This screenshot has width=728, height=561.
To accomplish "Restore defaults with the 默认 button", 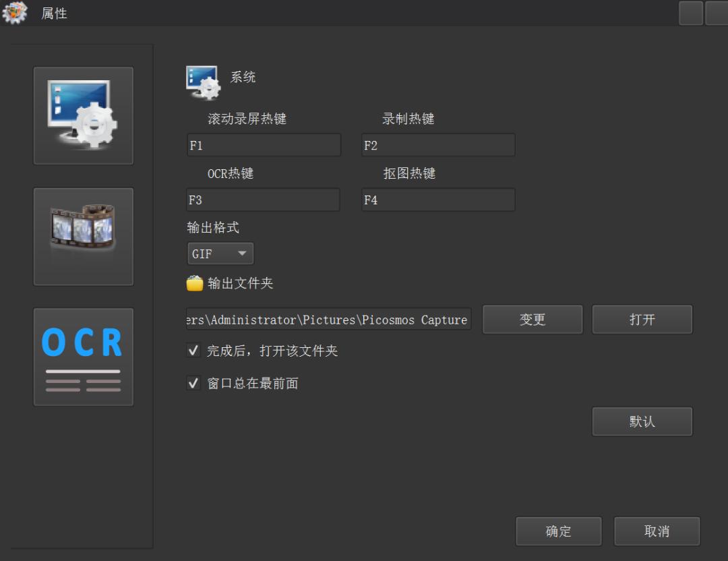I will click(x=642, y=421).
